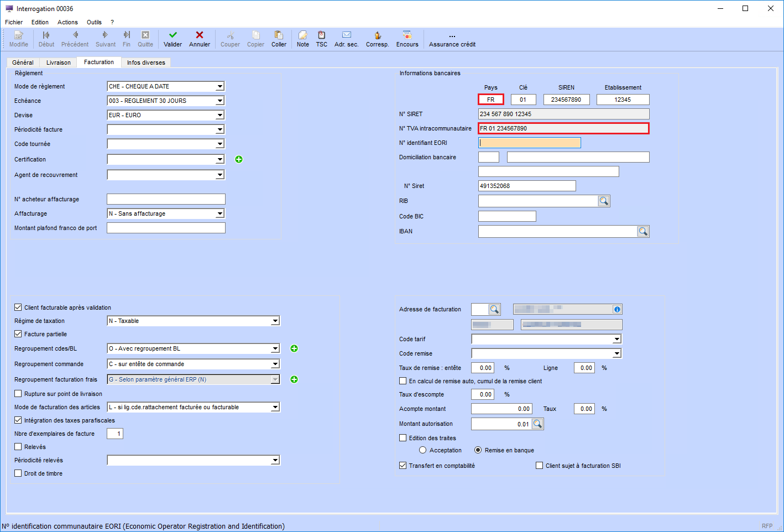Toggle Intégration des taxes parafiscales checkbox
The height and width of the screenshot is (532, 784).
(x=18, y=420)
